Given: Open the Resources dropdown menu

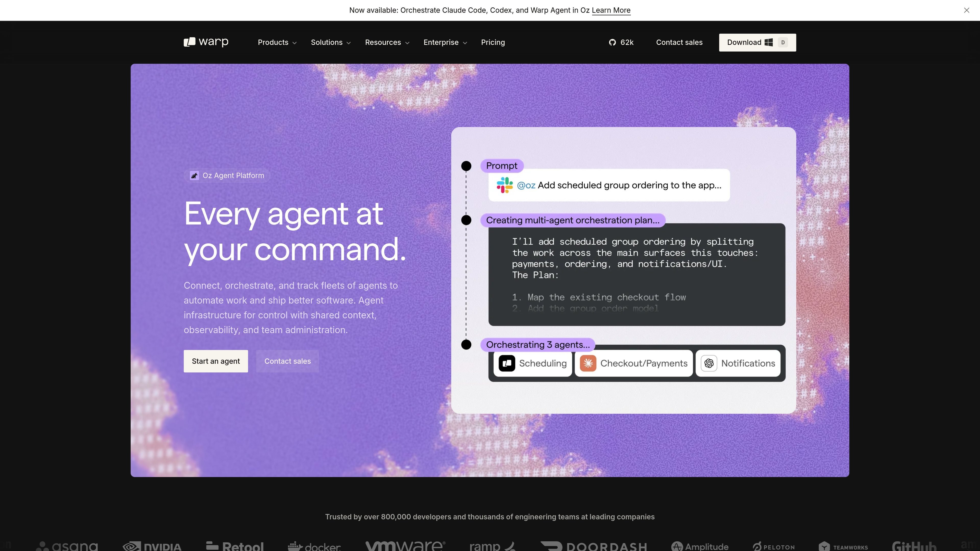Looking at the screenshot, I should click(x=387, y=42).
